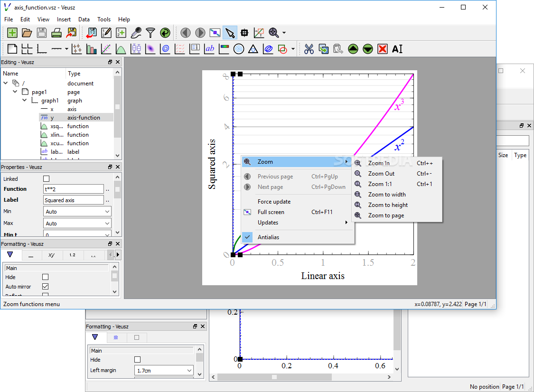534x392 pixels.
Task: Collapse the page1 tree node
Action: 15,92
